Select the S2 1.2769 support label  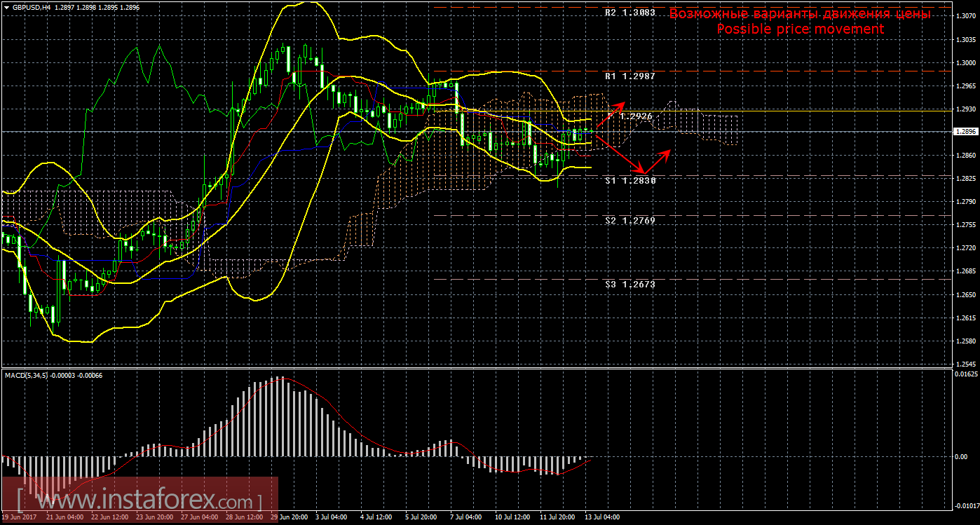629,220
